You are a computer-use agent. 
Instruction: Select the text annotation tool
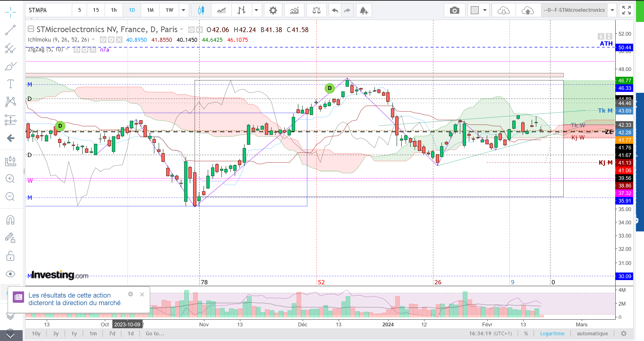pyautogui.click(x=10, y=84)
